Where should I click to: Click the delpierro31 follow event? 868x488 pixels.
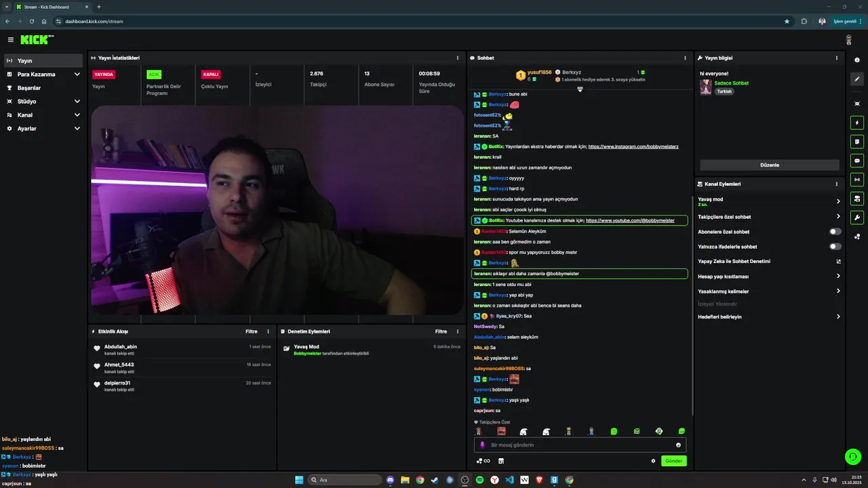click(x=183, y=386)
